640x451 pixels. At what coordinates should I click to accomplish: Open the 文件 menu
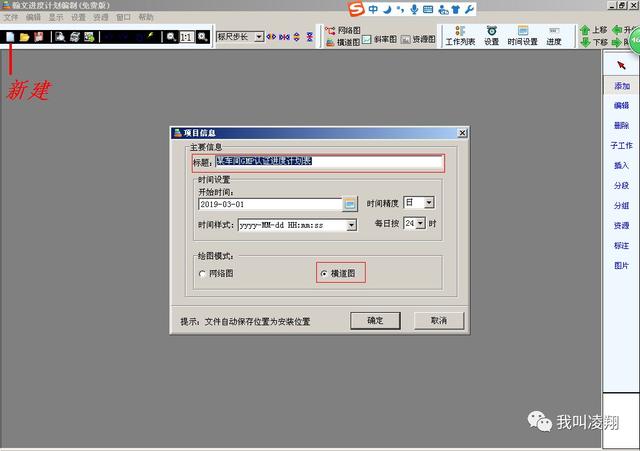point(11,18)
